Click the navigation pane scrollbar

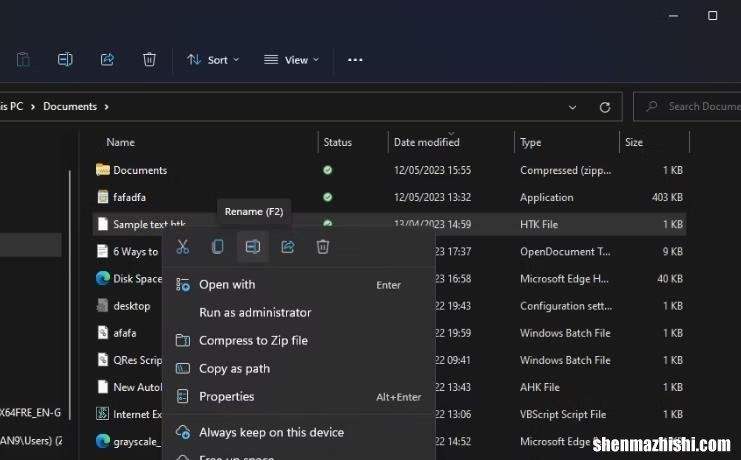pos(70,295)
